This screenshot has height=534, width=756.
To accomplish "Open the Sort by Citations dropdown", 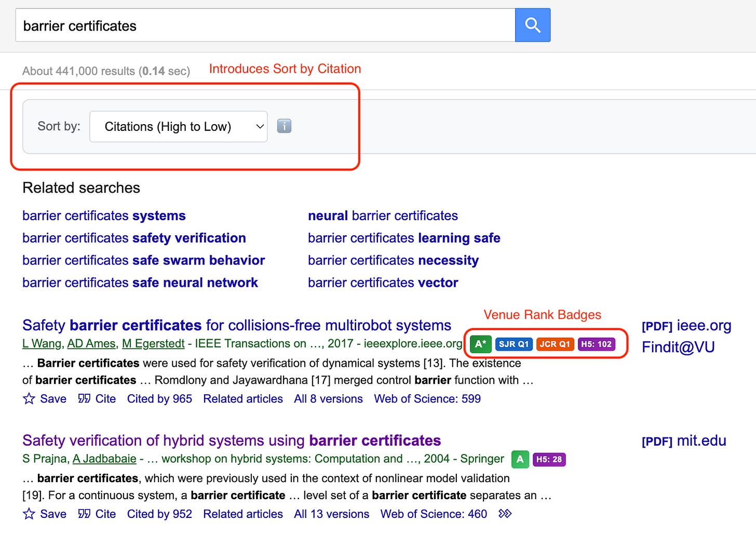I will [178, 126].
